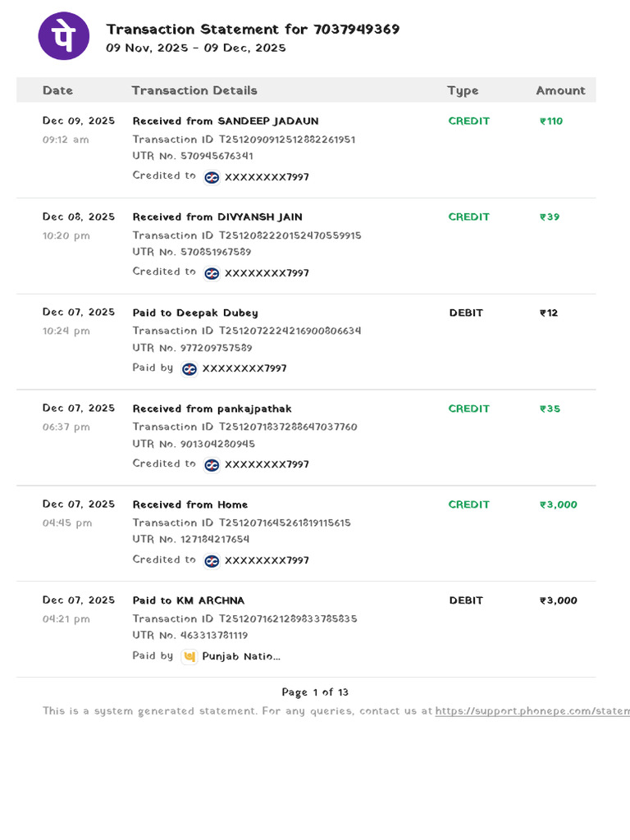
Task: Click bank icon in pankajpathak transaction
Action: pyautogui.click(x=212, y=465)
